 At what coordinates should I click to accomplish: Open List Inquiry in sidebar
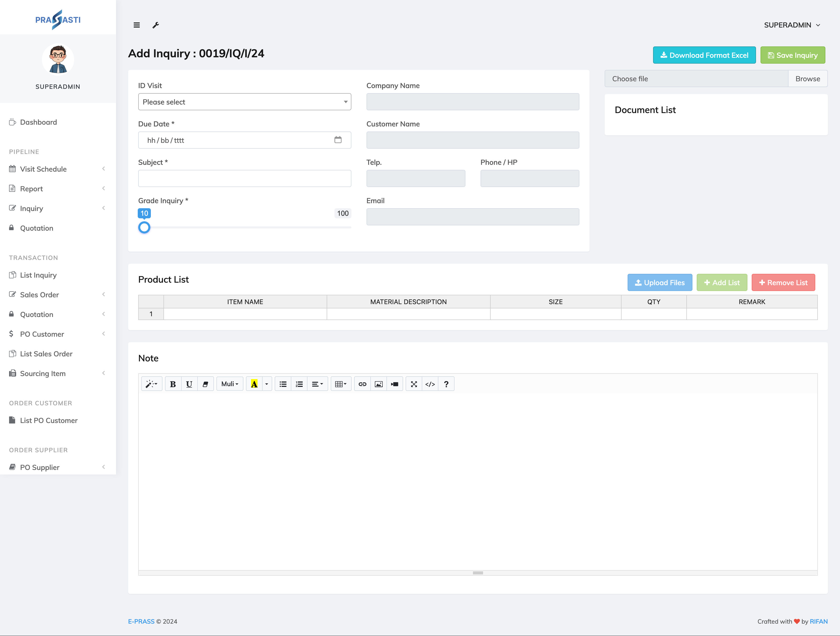tap(38, 275)
